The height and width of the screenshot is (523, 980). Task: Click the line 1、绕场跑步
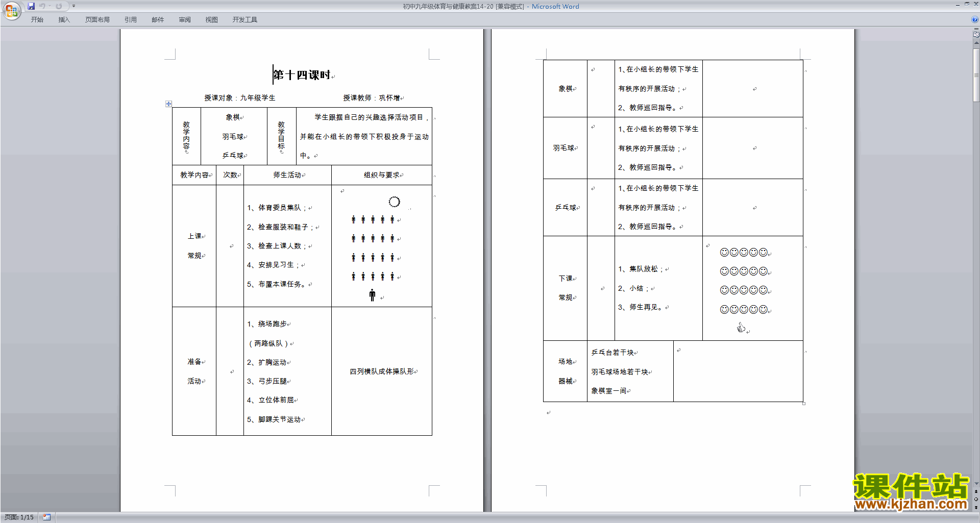click(x=267, y=324)
